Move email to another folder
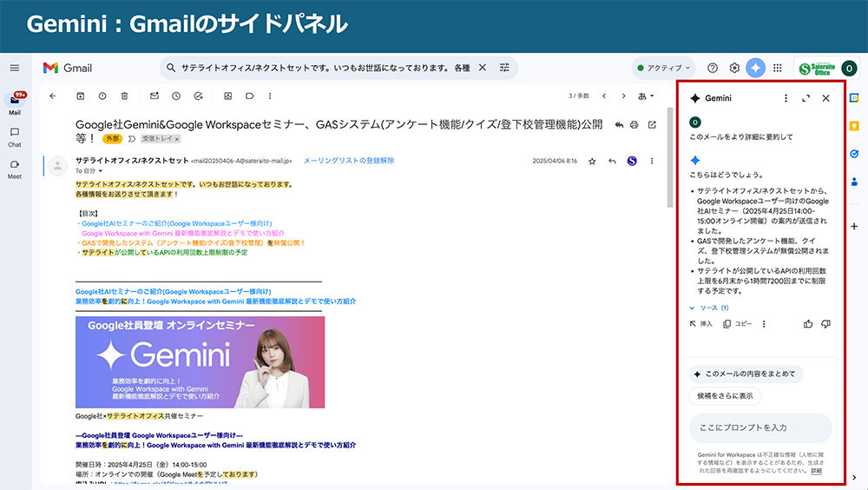Viewport: 868px width, 490px height. pos(227,96)
